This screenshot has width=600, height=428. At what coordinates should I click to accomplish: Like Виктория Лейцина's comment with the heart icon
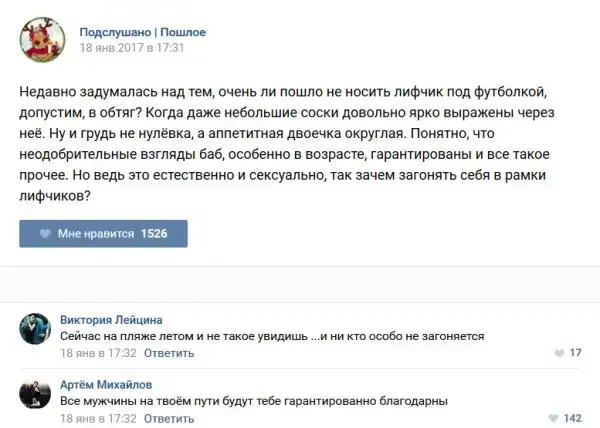pos(558,353)
